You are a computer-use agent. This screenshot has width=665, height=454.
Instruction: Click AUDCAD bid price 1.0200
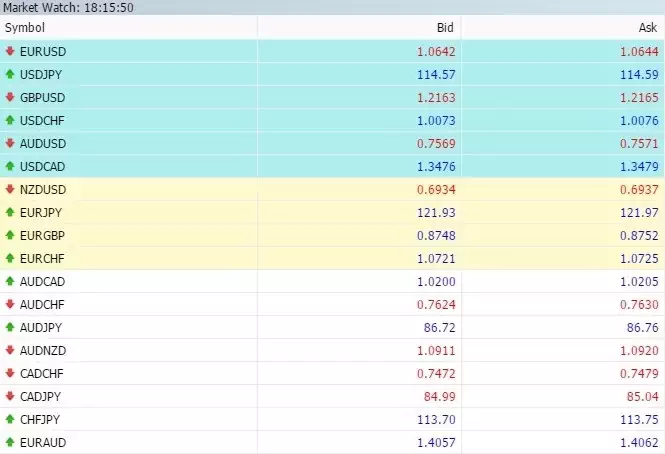(436, 281)
